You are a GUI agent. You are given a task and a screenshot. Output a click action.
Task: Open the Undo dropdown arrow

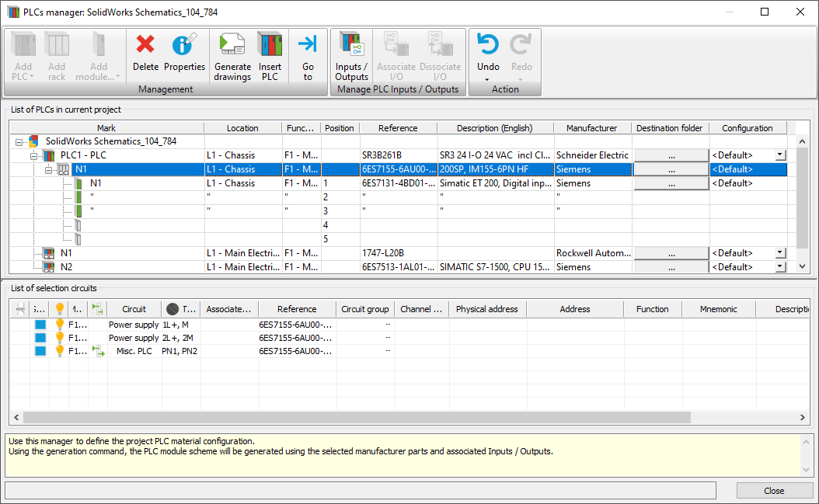pos(486,80)
